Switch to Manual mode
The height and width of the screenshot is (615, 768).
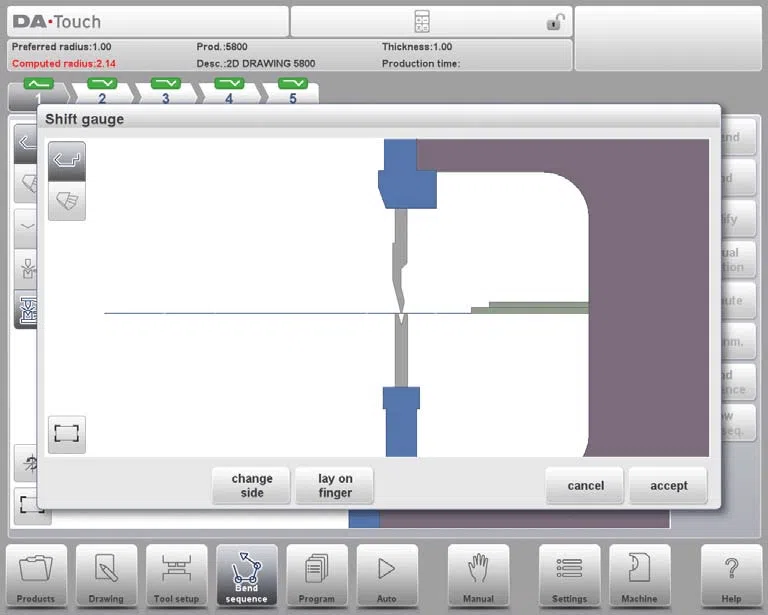(x=478, y=576)
